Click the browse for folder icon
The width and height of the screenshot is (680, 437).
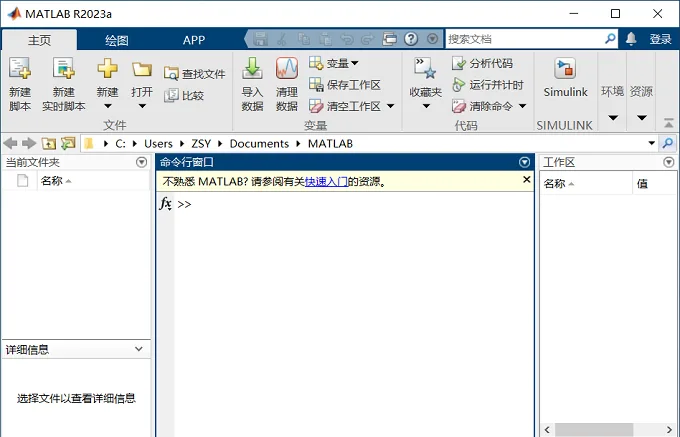pyautogui.click(x=68, y=143)
